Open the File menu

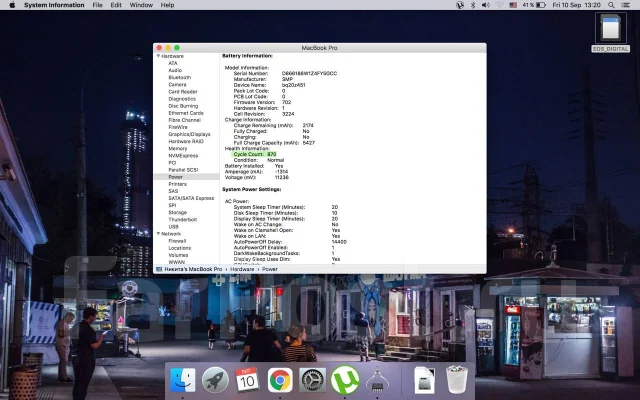(x=98, y=5)
